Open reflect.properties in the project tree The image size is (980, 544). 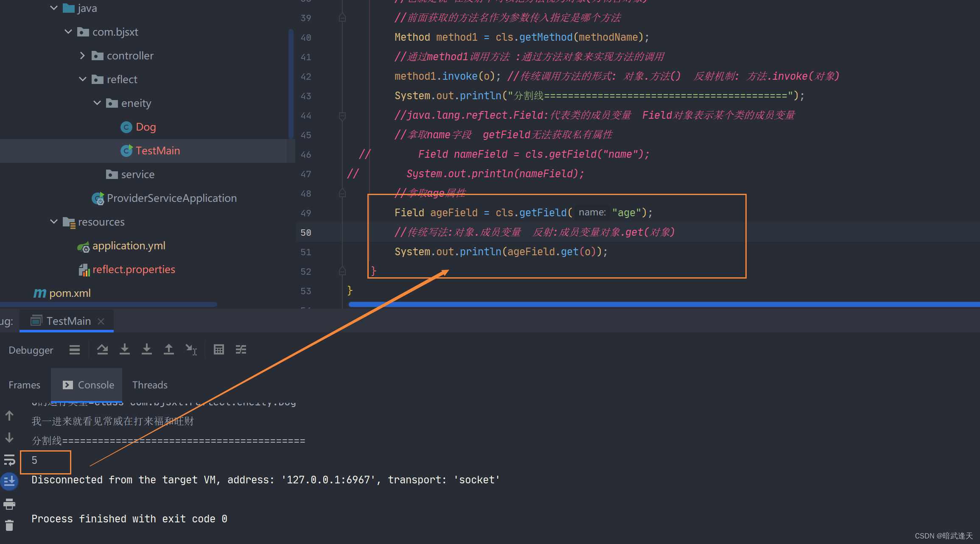[133, 269]
